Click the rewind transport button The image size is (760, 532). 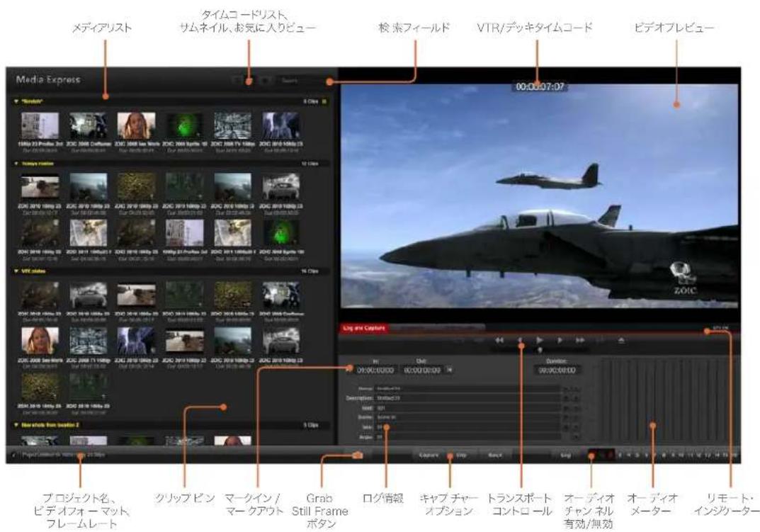tap(499, 341)
